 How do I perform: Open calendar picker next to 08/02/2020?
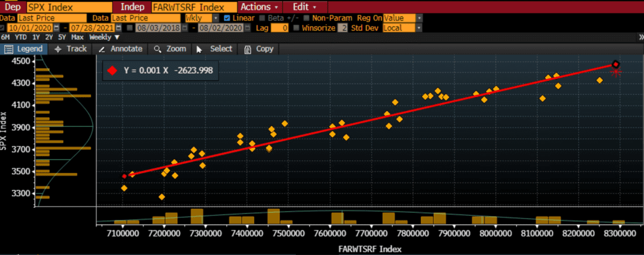tap(247, 28)
